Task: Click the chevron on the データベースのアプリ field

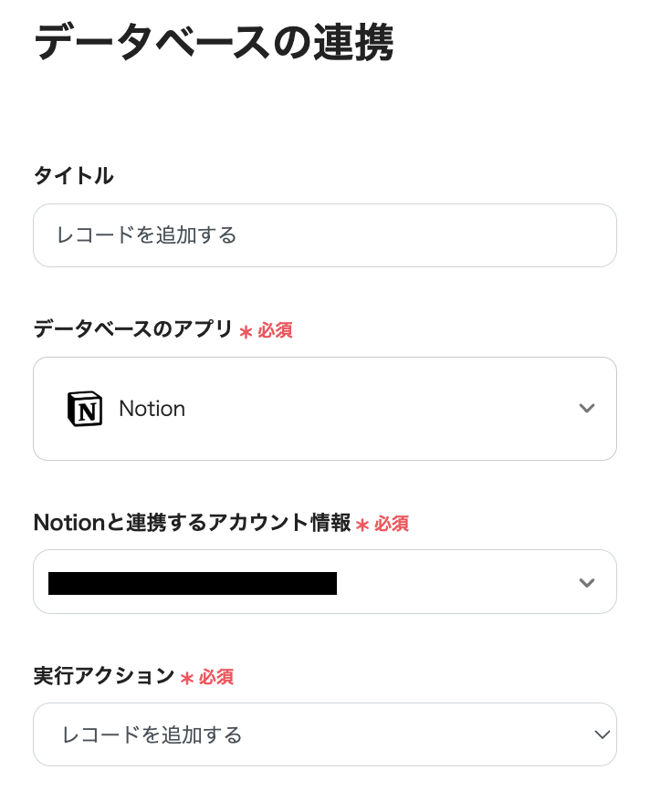Action: 587,409
